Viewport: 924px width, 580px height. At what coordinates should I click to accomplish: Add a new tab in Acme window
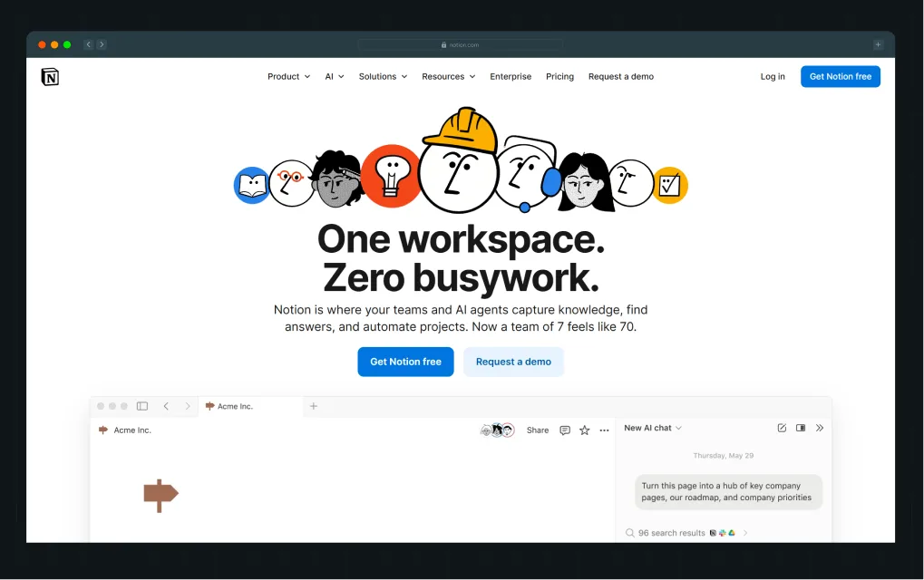pos(314,406)
